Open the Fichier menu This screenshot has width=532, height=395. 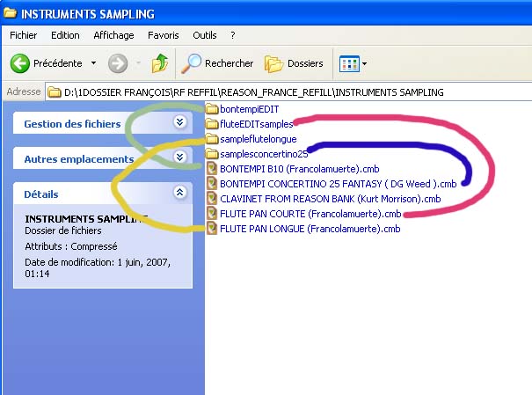(24, 35)
